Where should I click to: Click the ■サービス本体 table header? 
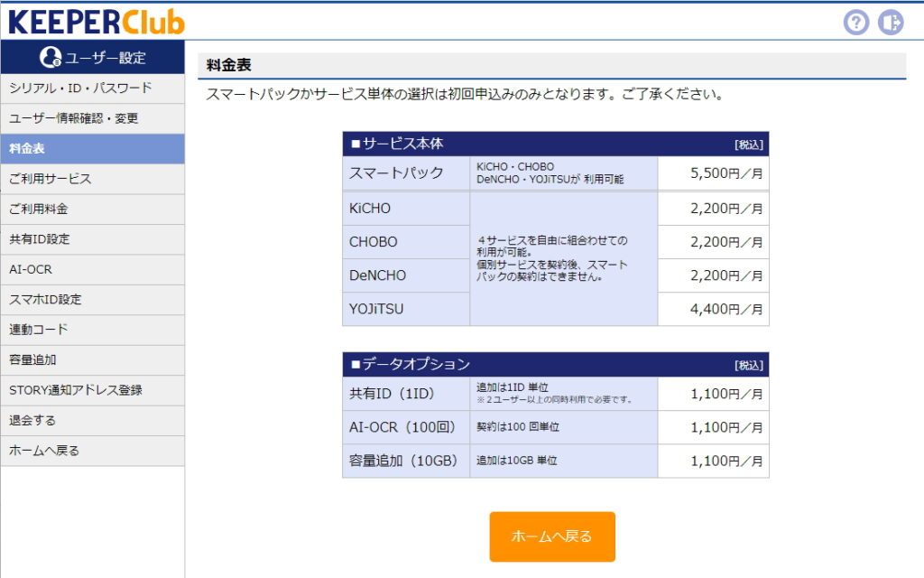click(x=556, y=144)
